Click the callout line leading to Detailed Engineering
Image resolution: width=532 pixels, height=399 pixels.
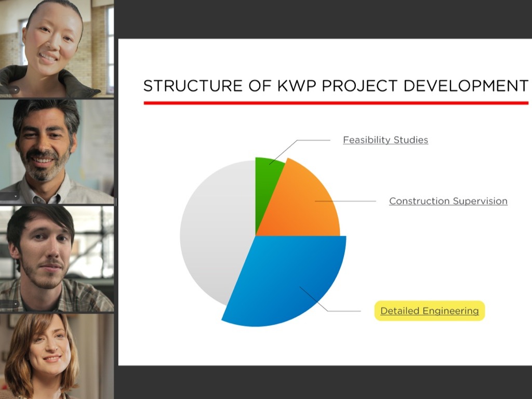(343, 311)
